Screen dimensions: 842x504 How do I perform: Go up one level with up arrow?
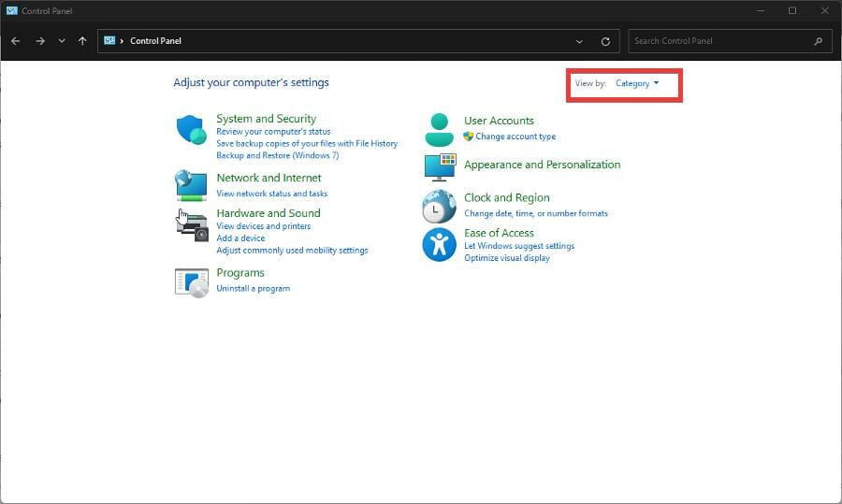(x=83, y=41)
